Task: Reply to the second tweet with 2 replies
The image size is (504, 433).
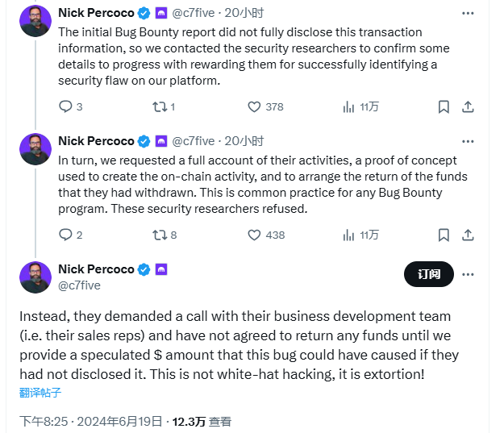Action: [x=65, y=235]
